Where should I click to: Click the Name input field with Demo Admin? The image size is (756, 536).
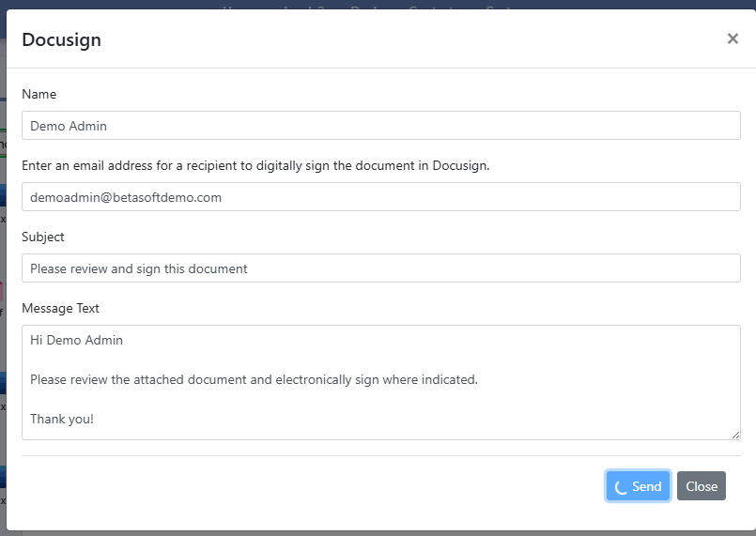[x=381, y=126]
